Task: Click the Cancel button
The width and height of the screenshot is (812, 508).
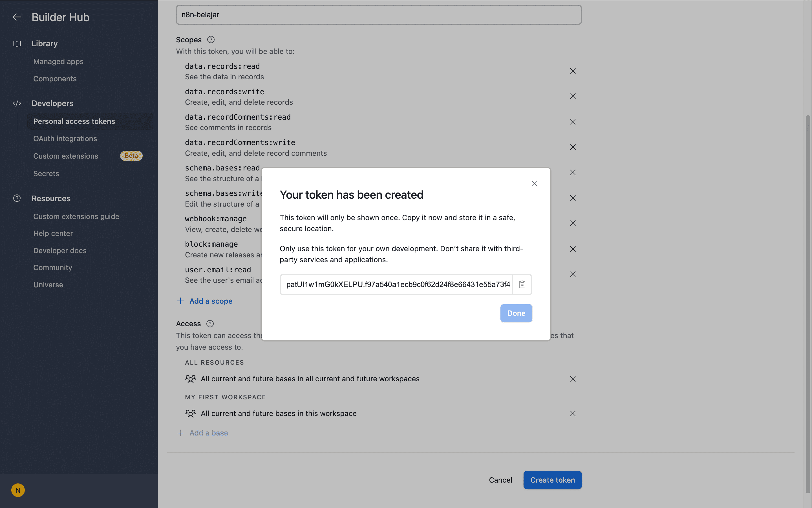Action: (x=500, y=480)
